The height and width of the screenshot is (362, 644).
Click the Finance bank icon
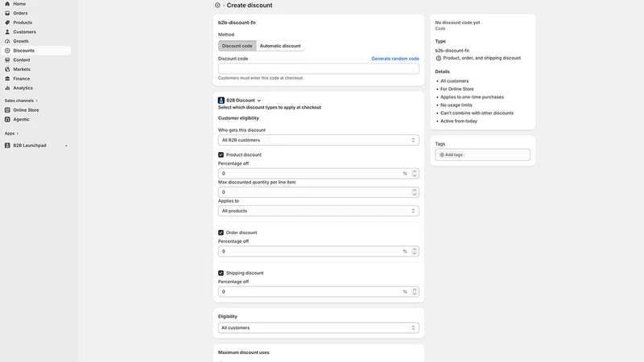[x=7, y=78]
